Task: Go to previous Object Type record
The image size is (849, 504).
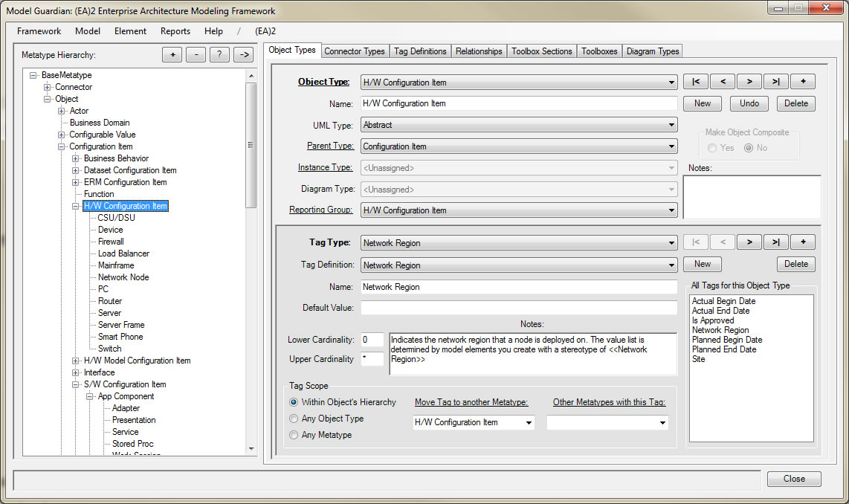Action: pos(723,82)
